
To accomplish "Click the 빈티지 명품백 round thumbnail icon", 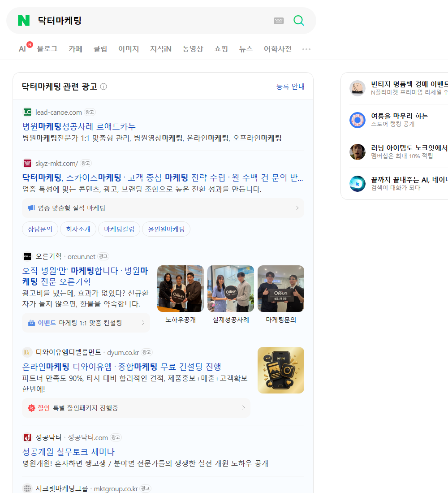I will tap(358, 88).
